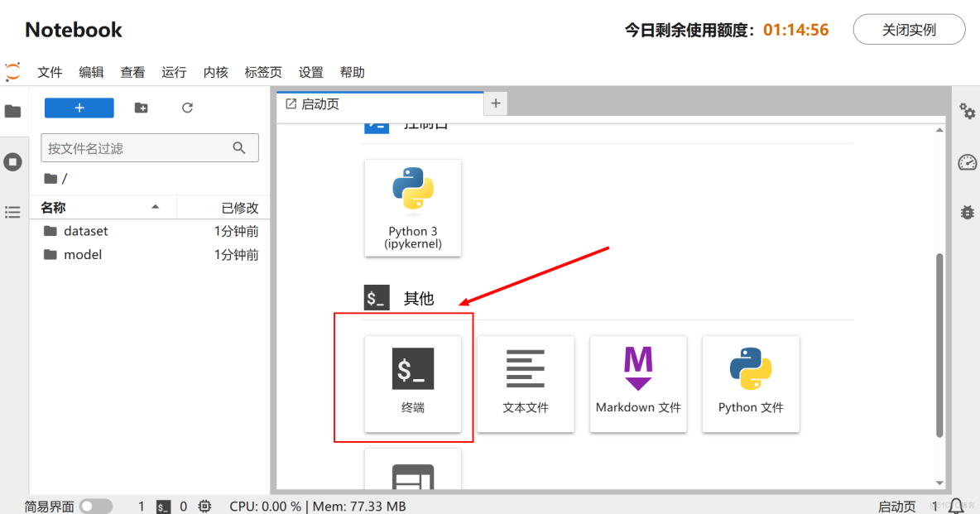Open the 文件 menu
The image size is (980, 514).
point(50,72)
